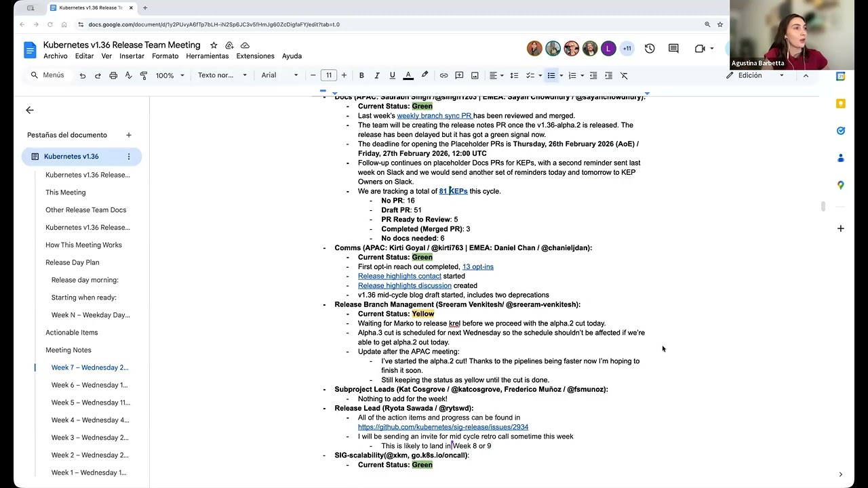Open the Editar menu
Screen dimensions: 868x488
[85, 56]
